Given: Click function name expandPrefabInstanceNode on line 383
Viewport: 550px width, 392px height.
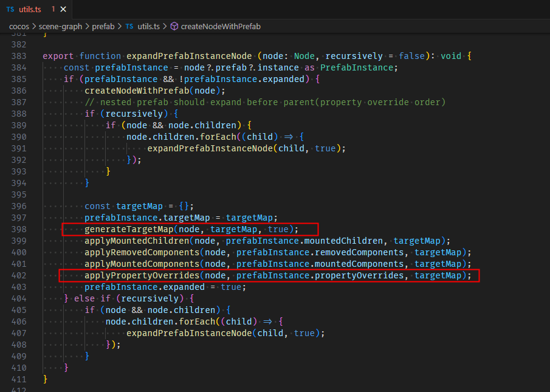Looking at the screenshot, I should [x=189, y=56].
